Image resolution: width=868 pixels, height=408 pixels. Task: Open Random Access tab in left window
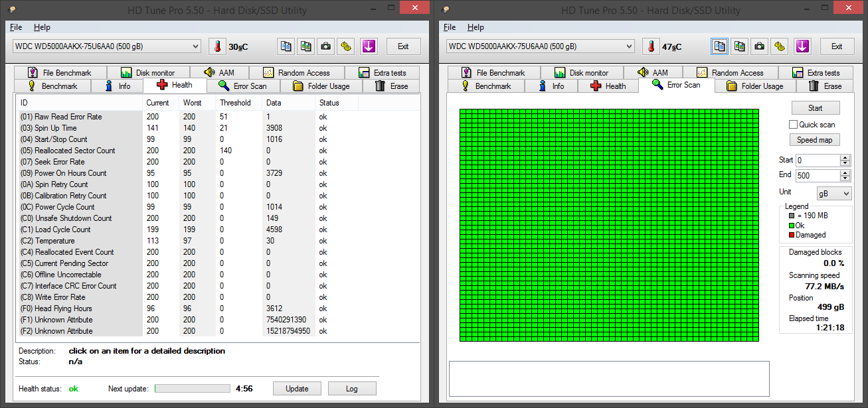click(x=296, y=72)
